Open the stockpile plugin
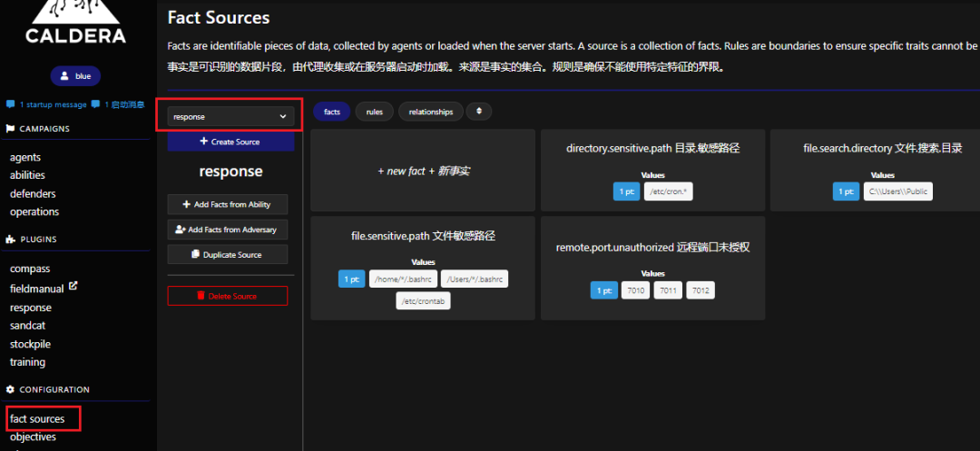 click(30, 344)
